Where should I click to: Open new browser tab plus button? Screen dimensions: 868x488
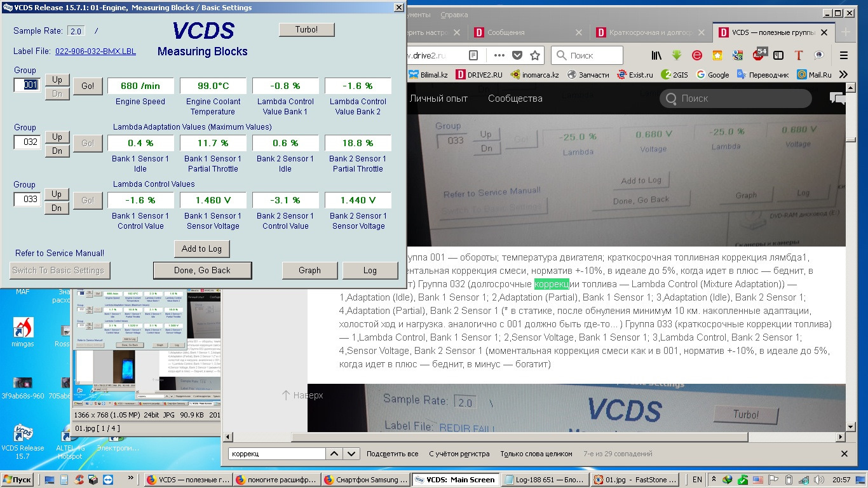pos(845,32)
